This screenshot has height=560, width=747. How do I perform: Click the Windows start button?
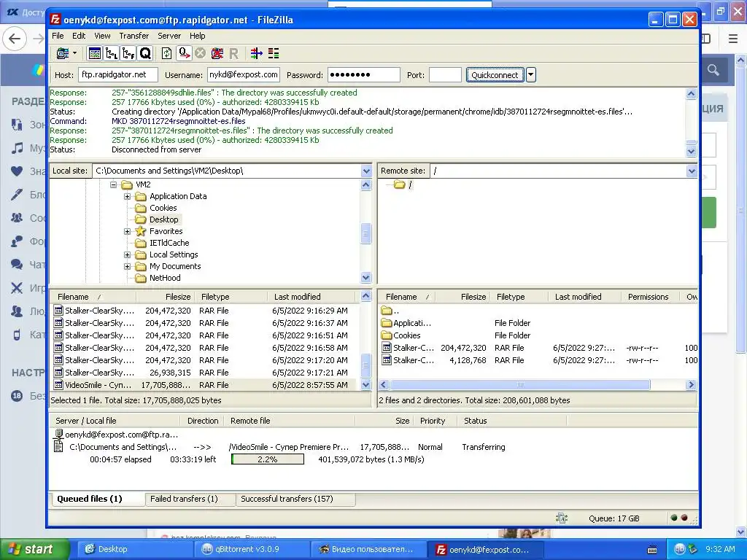(34, 549)
